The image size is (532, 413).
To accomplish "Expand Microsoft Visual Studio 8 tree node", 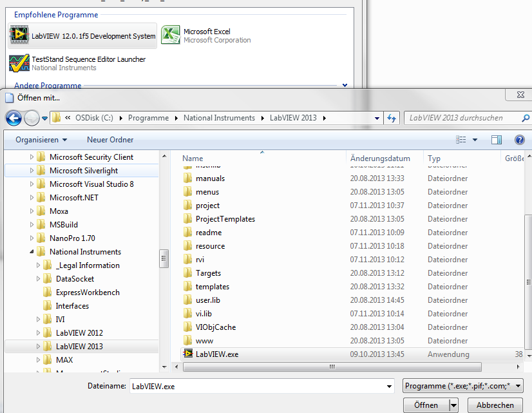I will (32, 184).
